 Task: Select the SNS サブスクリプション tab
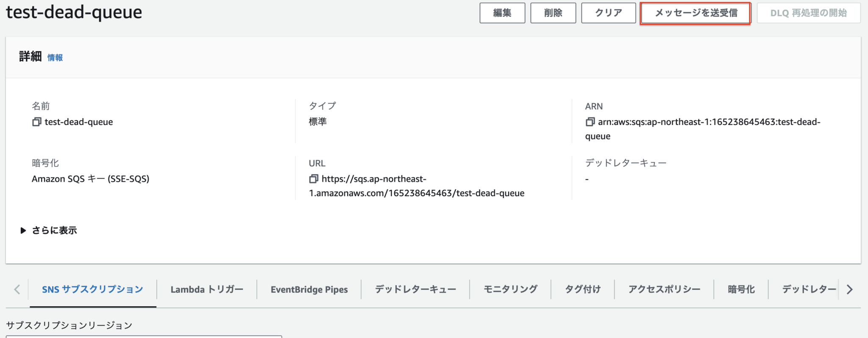pos(92,289)
